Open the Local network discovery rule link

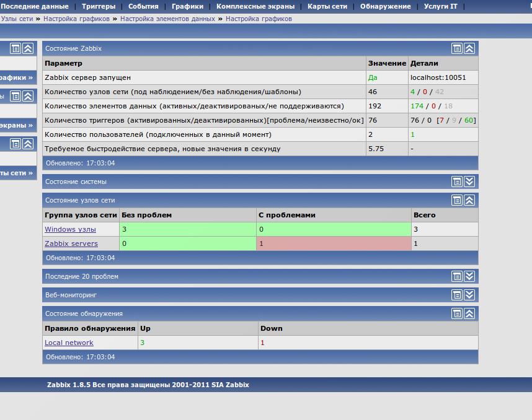[69, 343]
